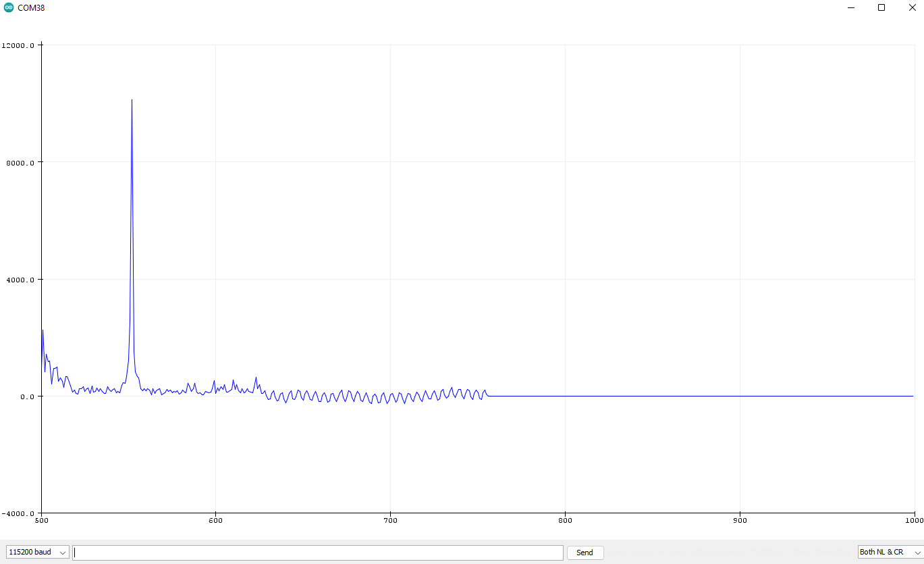
Task: Click the 600 x-axis label
Action: pyautogui.click(x=215, y=521)
